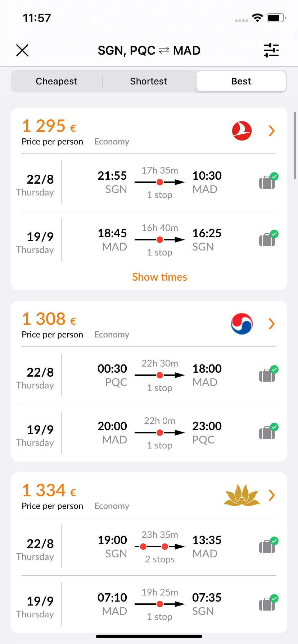The image size is (298, 644).
Task: Show times for the 1 295 € offer
Action: tap(159, 277)
